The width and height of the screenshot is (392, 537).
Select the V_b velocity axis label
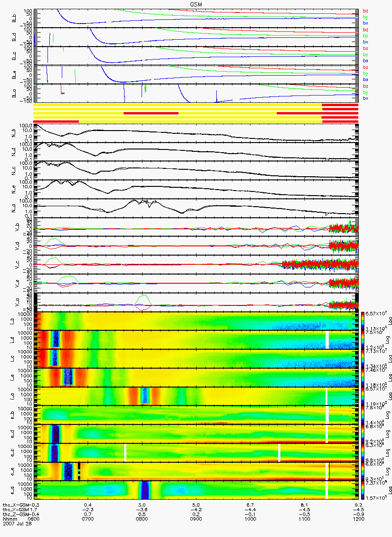click(17, 227)
